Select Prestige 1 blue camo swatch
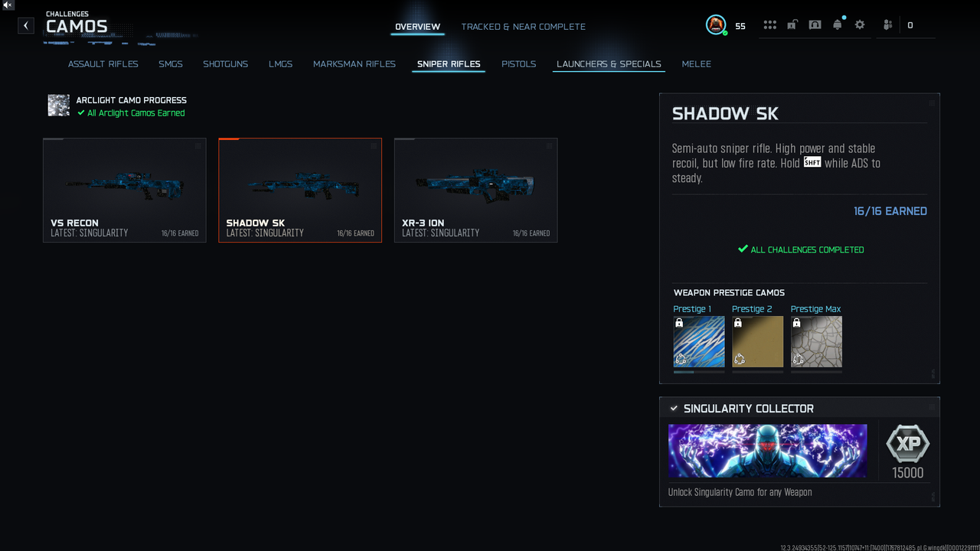 [699, 341]
